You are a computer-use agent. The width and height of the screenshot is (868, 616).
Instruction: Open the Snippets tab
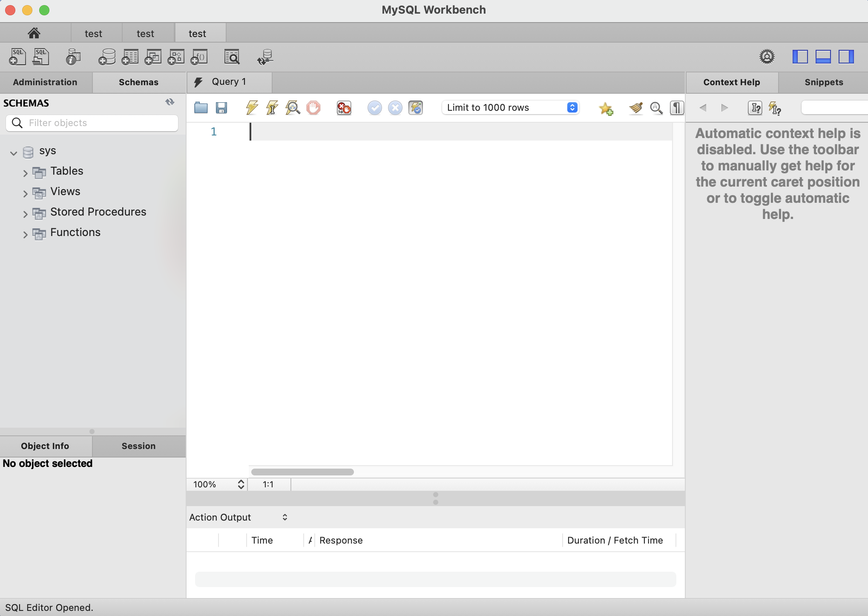point(823,82)
